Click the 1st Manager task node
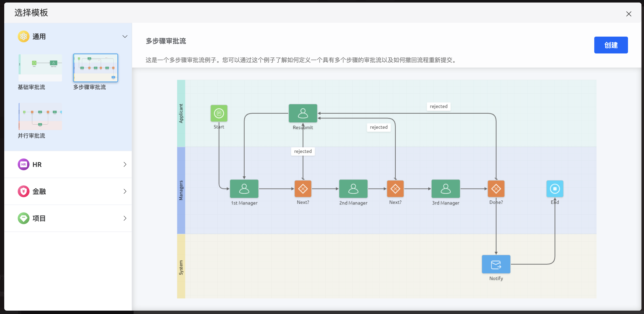This screenshot has width=644, height=314. coord(244,189)
